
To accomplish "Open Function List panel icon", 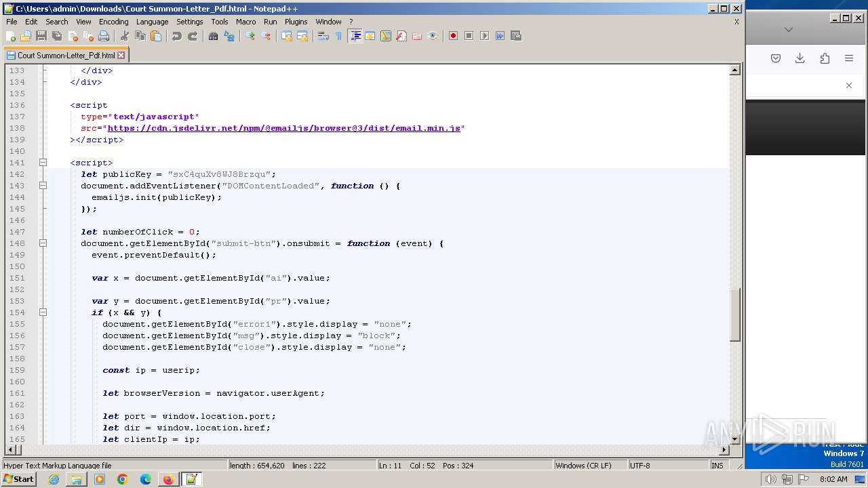I will click(401, 36).
